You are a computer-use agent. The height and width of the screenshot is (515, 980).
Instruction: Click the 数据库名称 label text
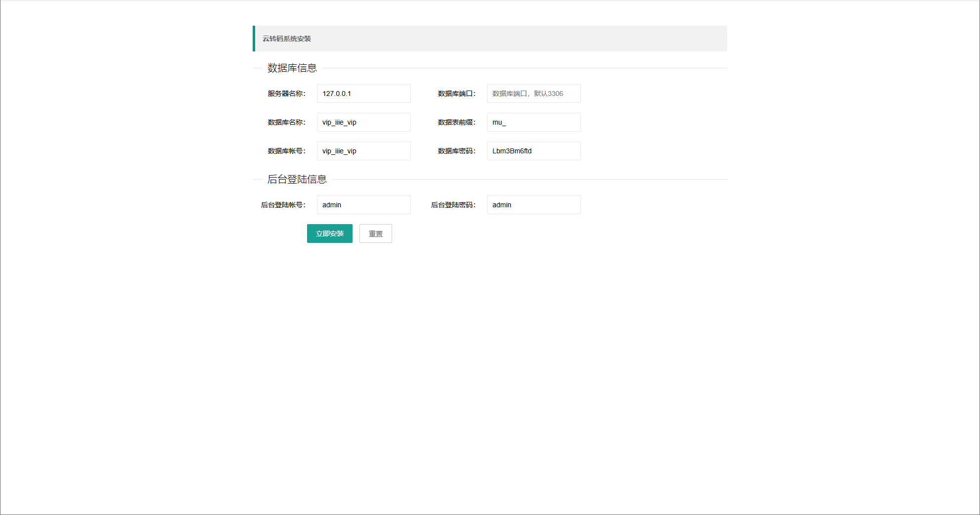pos(286,122)
